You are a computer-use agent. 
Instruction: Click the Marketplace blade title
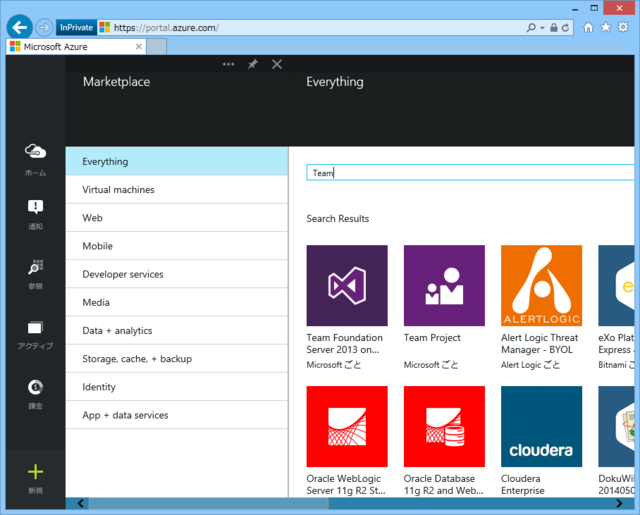(116, 82)
